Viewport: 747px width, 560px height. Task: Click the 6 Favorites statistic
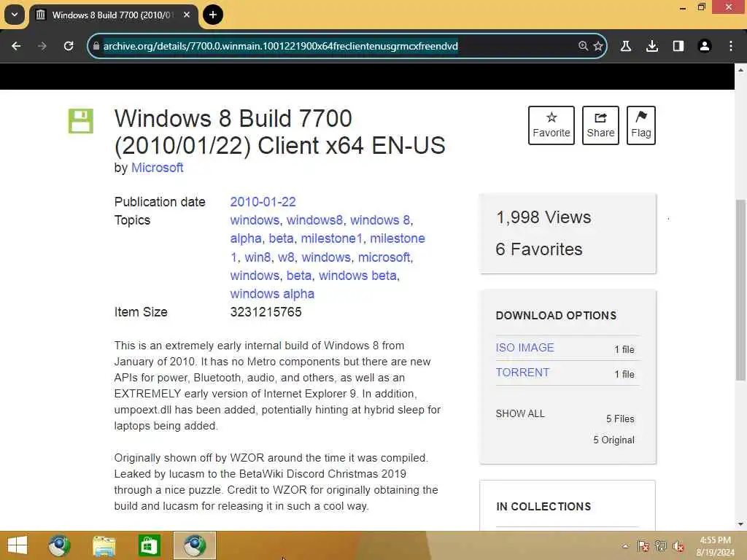[x=539, y=249]
